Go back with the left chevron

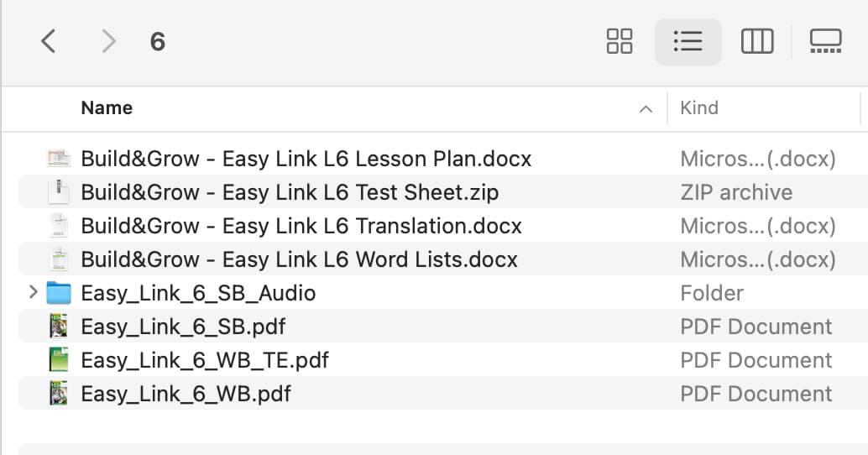pyautogui.click(x=48, y=41)
